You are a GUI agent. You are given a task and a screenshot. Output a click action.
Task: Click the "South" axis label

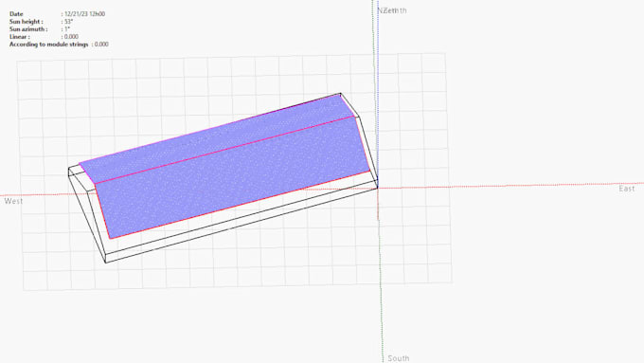pos(398,358)
